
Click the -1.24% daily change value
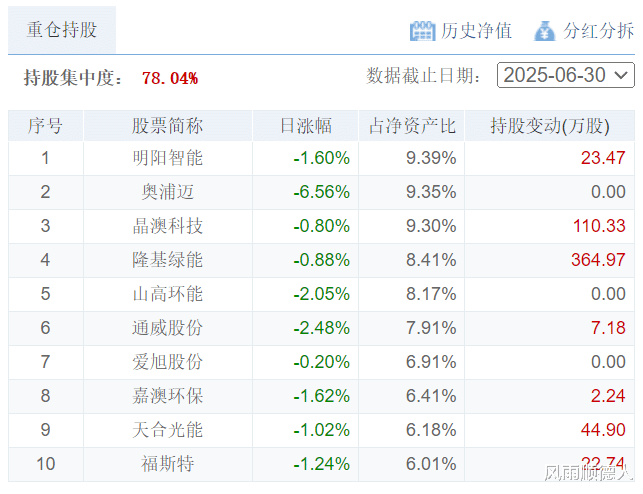pos(321,464)
